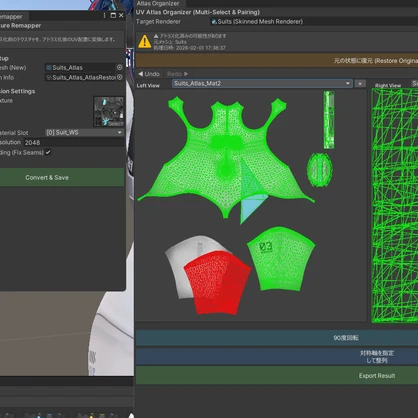Open the Suits_Atlas_Mat2 Left View dropdown
Viewport: 418px width, 418px height.
coord(262,83)
